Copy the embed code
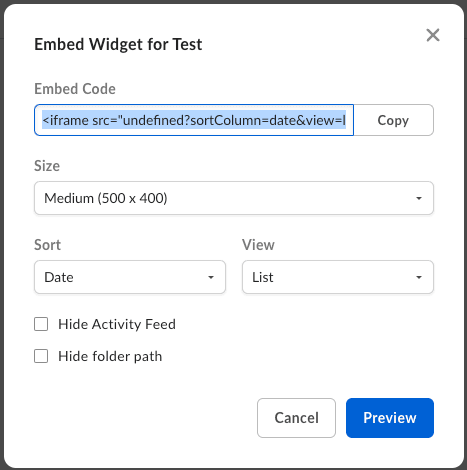This screenshot has height=470, width=467. [x=393, y=120]
